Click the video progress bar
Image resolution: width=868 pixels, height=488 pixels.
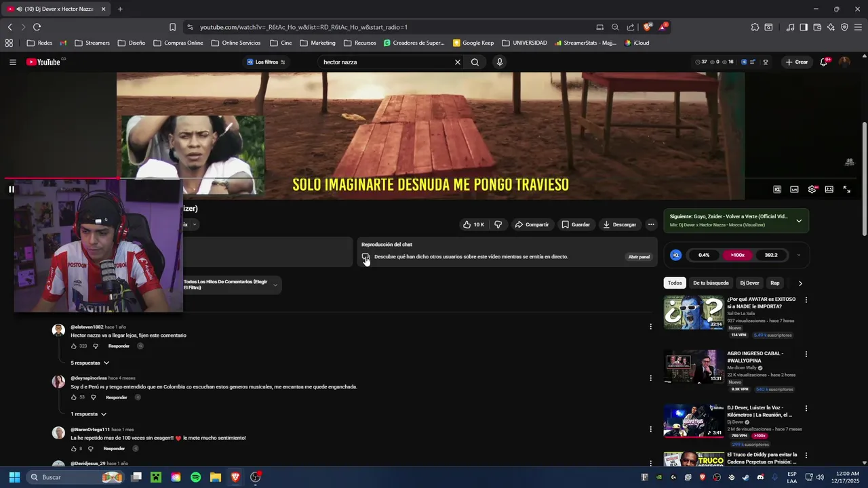click(431, 179)
